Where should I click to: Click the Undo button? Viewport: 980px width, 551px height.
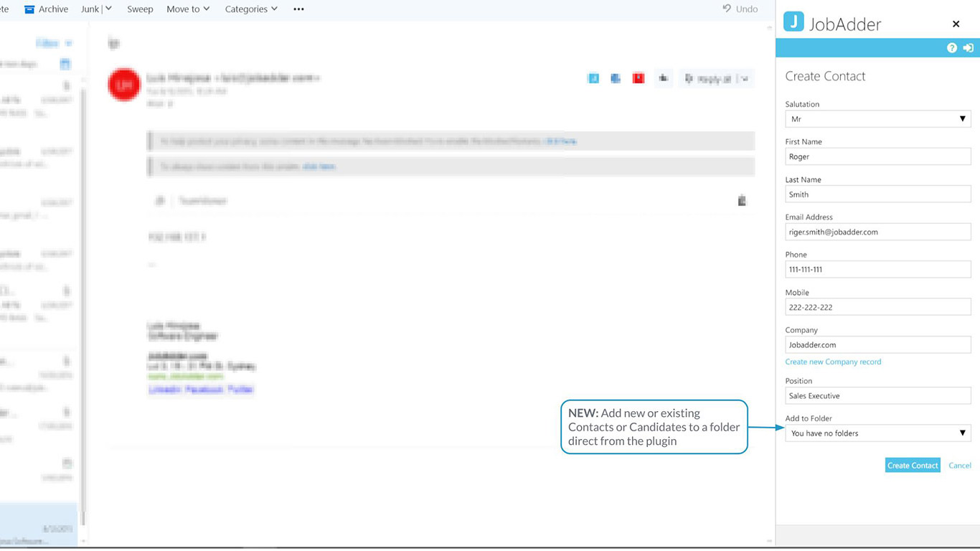click(x=740, y=9)
